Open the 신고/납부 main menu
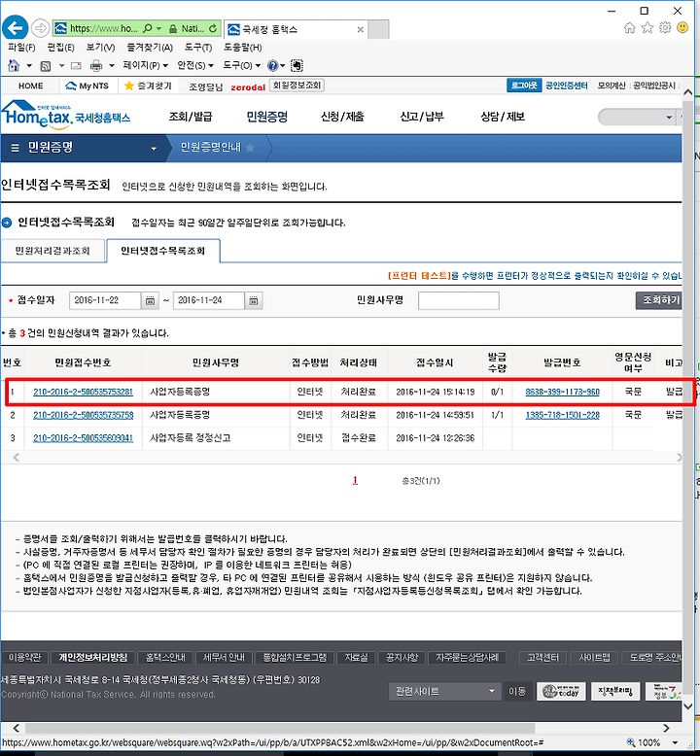 422,117
